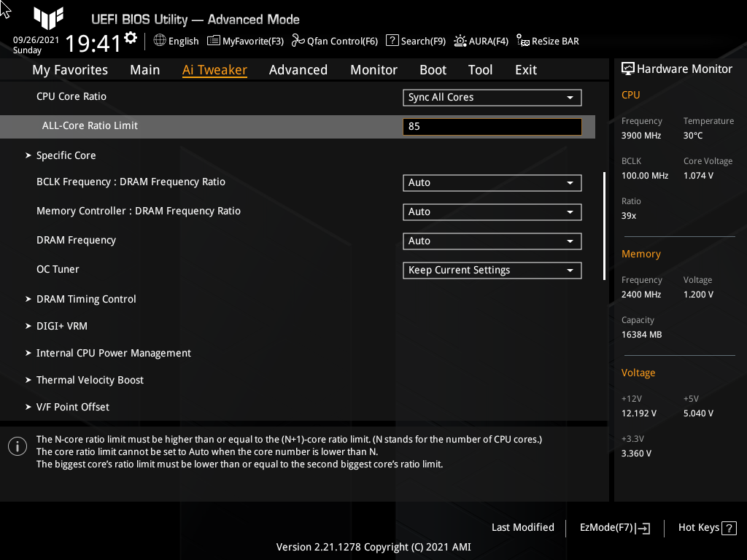This screenshot has height=560, width=747.
Task: Click the gear icon next to the clock
Action: [x=129, y=36]
